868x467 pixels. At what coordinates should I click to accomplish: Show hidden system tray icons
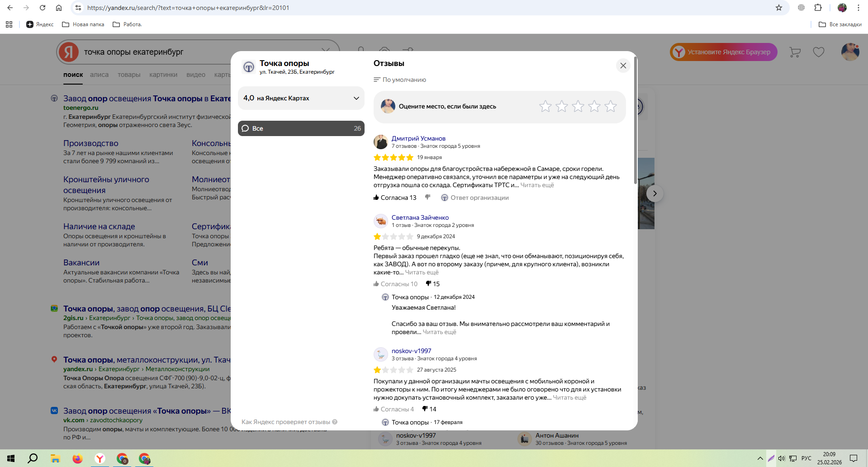point(760,458)
